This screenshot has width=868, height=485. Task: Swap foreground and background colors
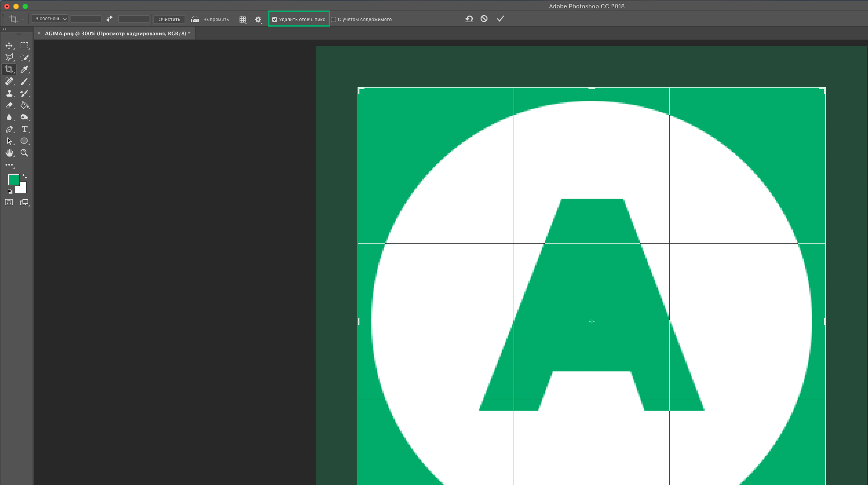25,176
